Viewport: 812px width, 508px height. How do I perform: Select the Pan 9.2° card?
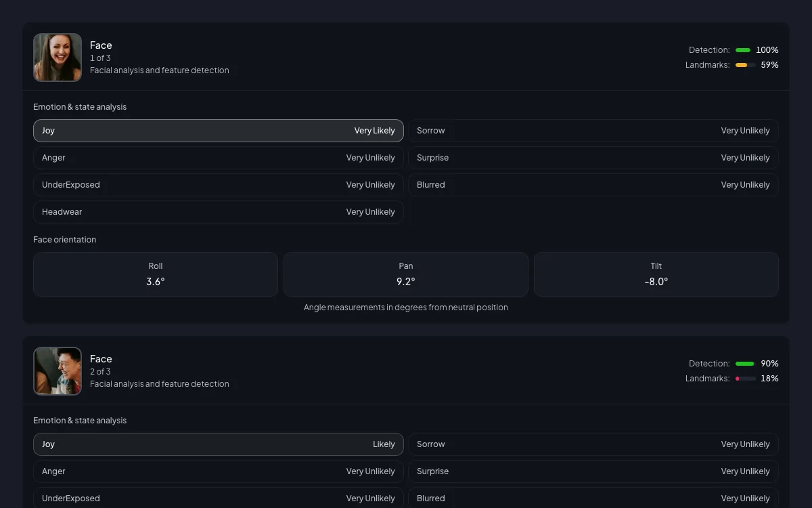pos(406,274)
